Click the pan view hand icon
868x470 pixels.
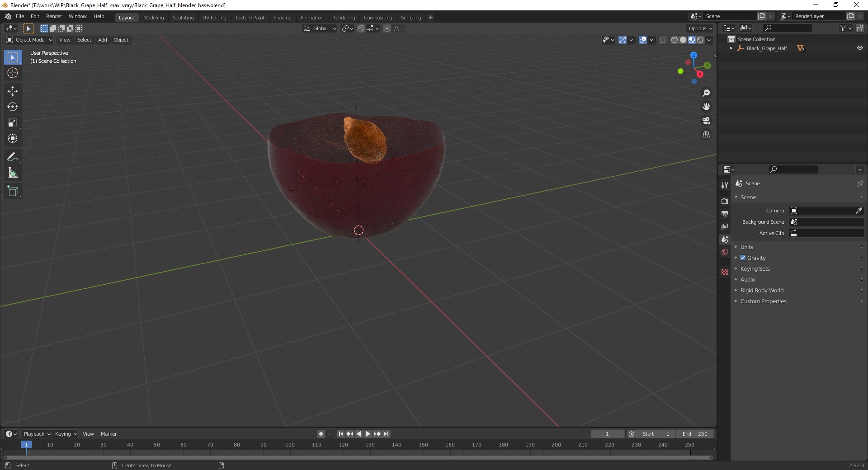(706, 107)
